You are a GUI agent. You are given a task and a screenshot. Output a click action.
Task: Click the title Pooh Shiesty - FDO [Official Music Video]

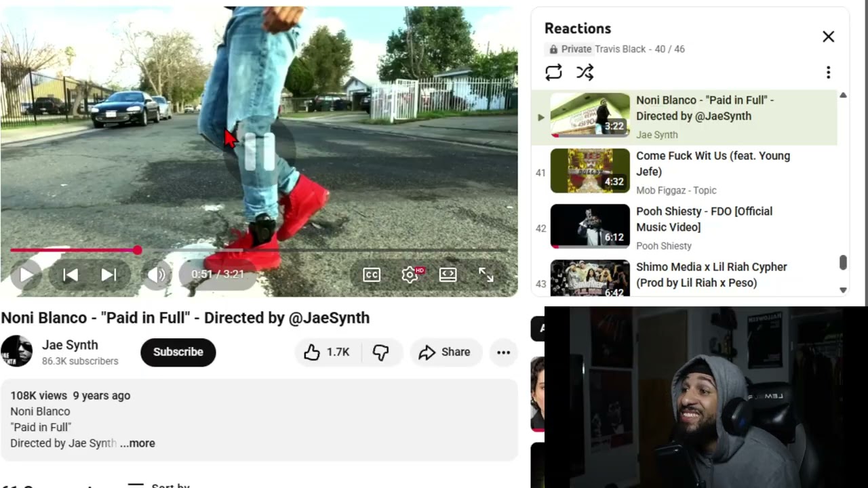coord(704,219)
